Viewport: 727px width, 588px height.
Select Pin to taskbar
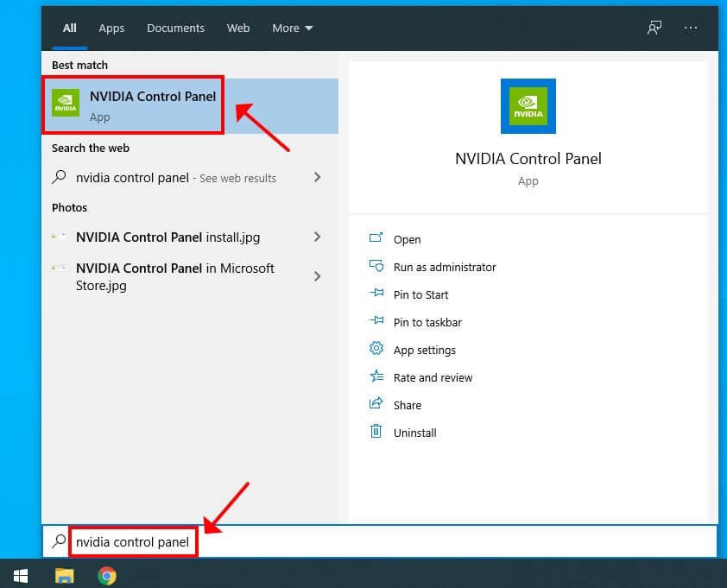tap(427, 322)
